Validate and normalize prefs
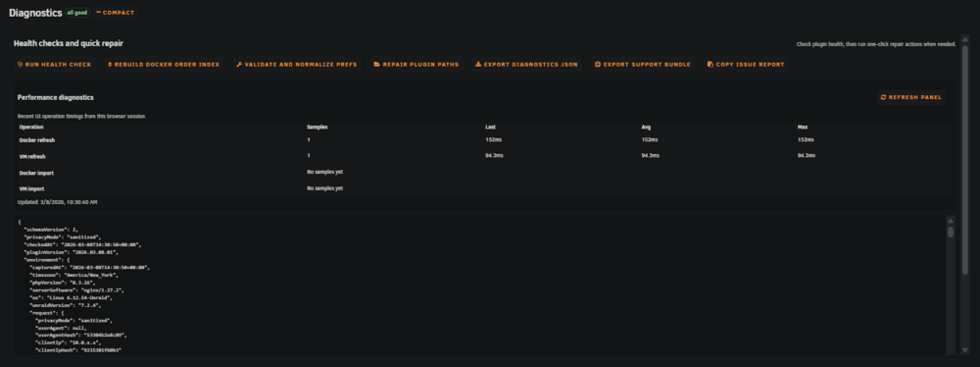The image size is (980, 367). coord(297,65)
